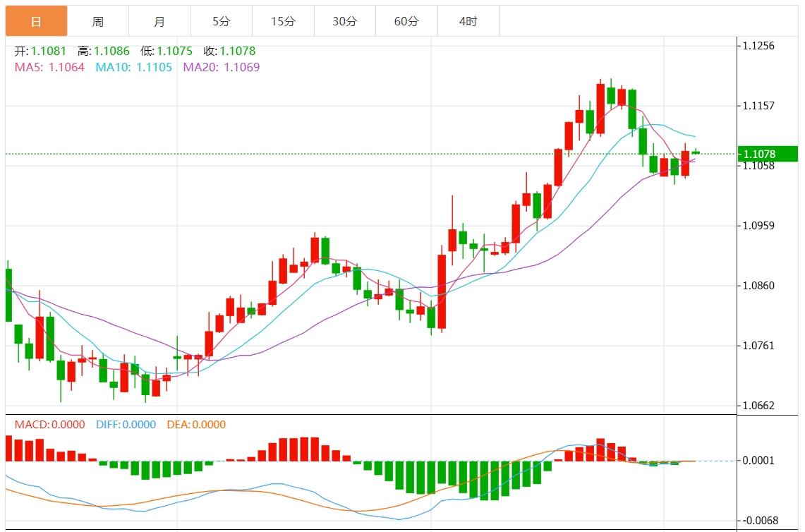Switch to the 周 weekly tab
Screen dimensions: 805x532
98,21
